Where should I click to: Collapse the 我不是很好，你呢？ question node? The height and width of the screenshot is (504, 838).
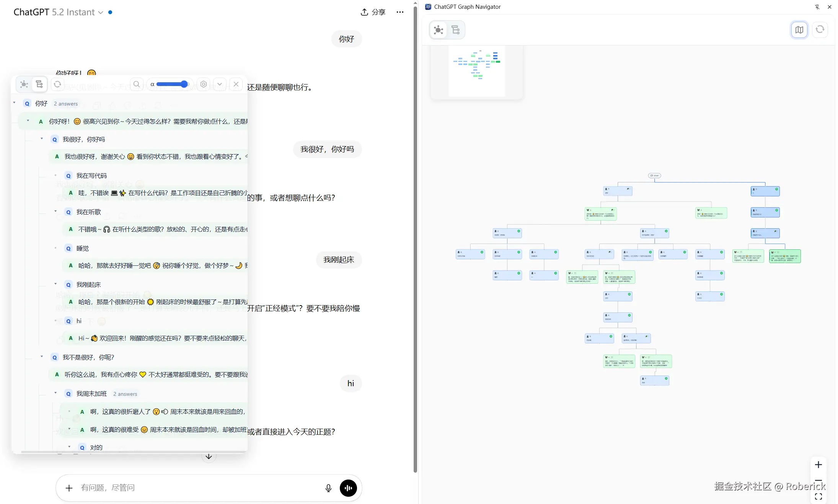[42, 356]
